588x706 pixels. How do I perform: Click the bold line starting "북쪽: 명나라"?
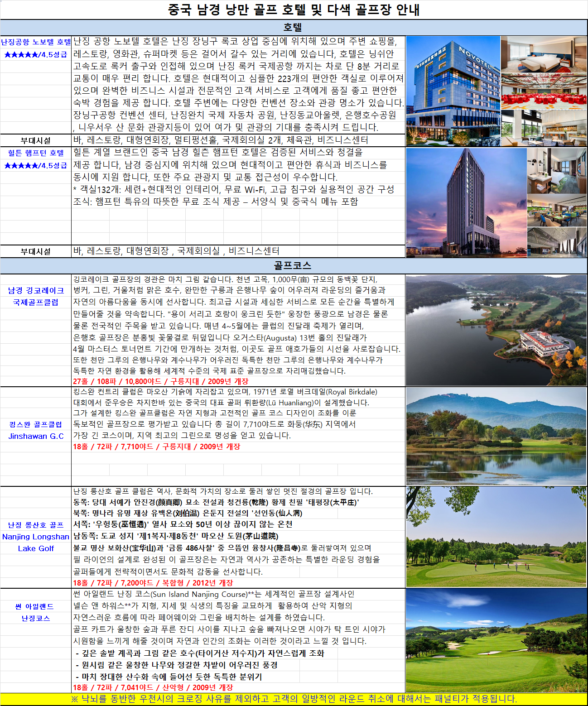coord(188,513)
